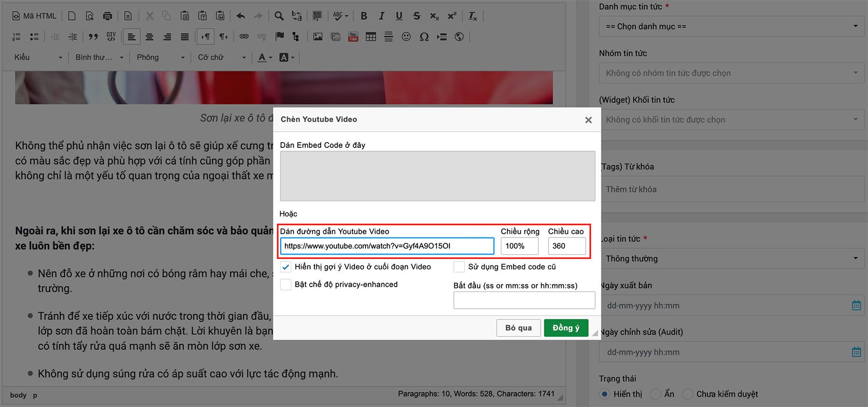Screen dimensions: 868x407
Task: Toggle bold formatting in the toolbar
Action: (x=364, y=16)
